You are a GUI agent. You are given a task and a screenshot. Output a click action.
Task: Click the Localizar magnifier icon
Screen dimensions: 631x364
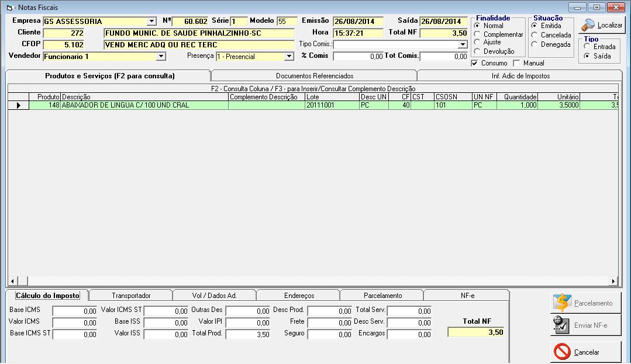click(x=588, y=25)
